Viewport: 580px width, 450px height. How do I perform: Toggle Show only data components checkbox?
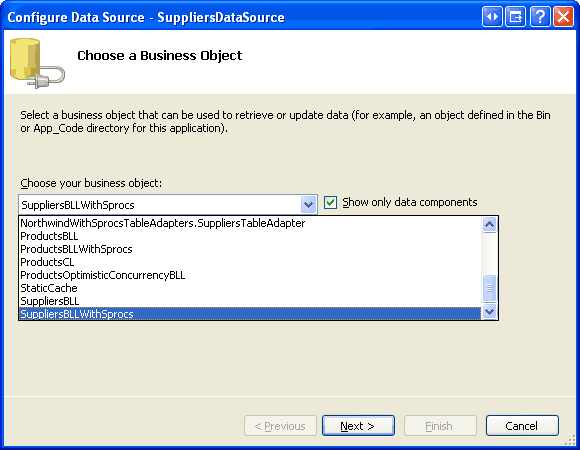pos(330,203)
